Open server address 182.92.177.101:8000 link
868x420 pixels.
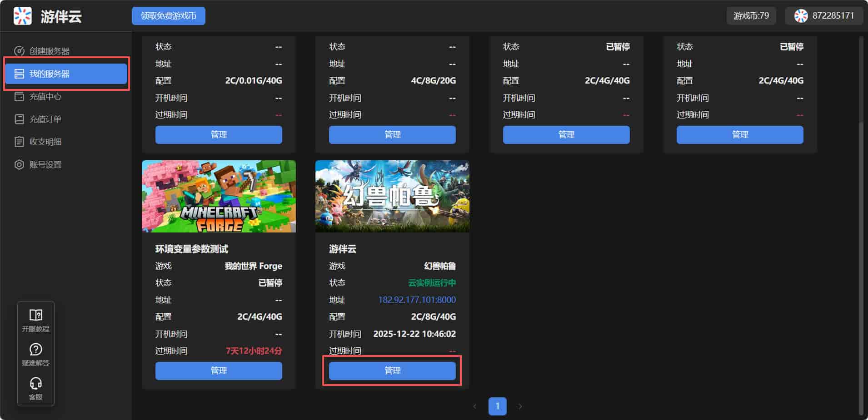[x=417, y=300]
